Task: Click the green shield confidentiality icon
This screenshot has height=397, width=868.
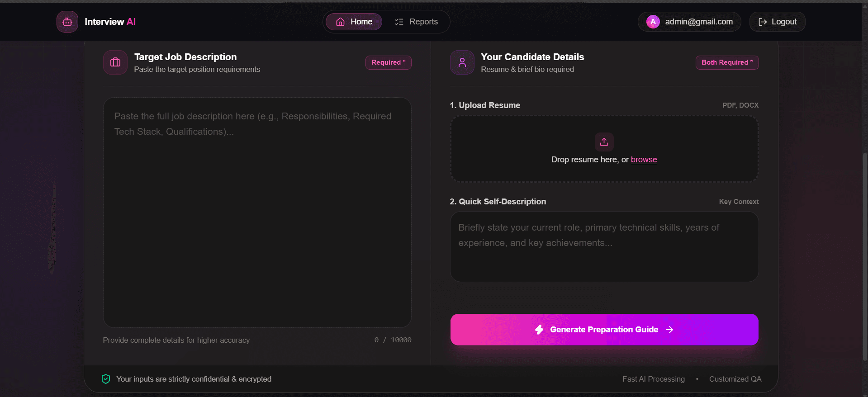Action: pos(106,379)
